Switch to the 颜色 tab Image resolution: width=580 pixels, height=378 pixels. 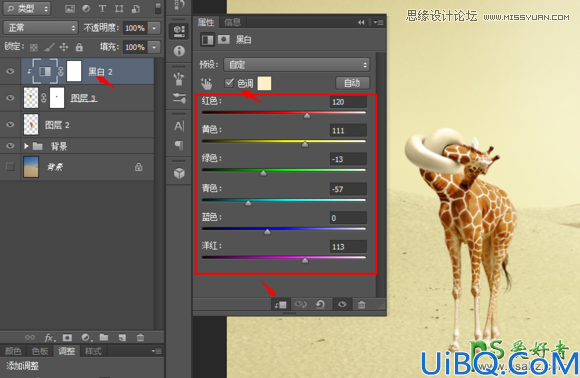coord(13,351)
